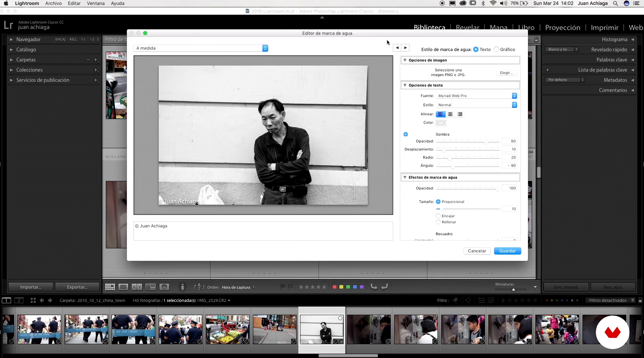Viewport: 644px width, 358px height.
Task: Toggle secondary window display 2
Action: (19, 300)
